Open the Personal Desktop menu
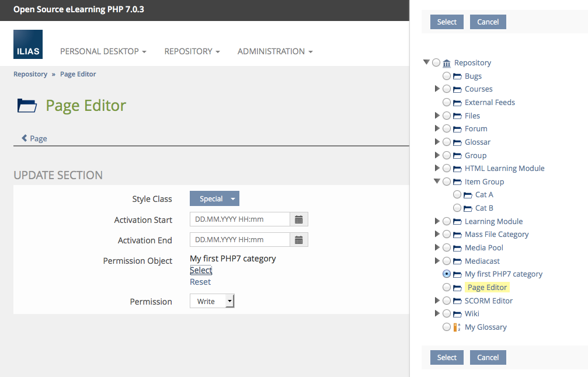 pyautogui.click(x=103, y=51)
